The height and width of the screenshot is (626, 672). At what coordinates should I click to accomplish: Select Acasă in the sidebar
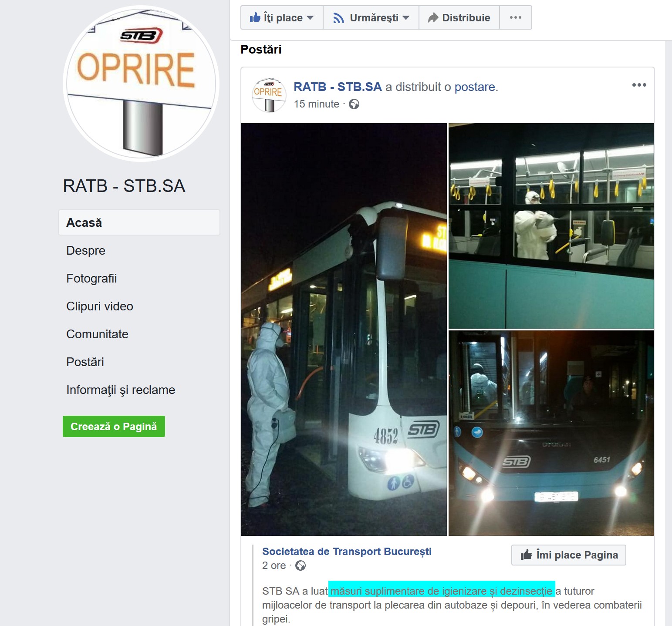(x=139, y=222)
